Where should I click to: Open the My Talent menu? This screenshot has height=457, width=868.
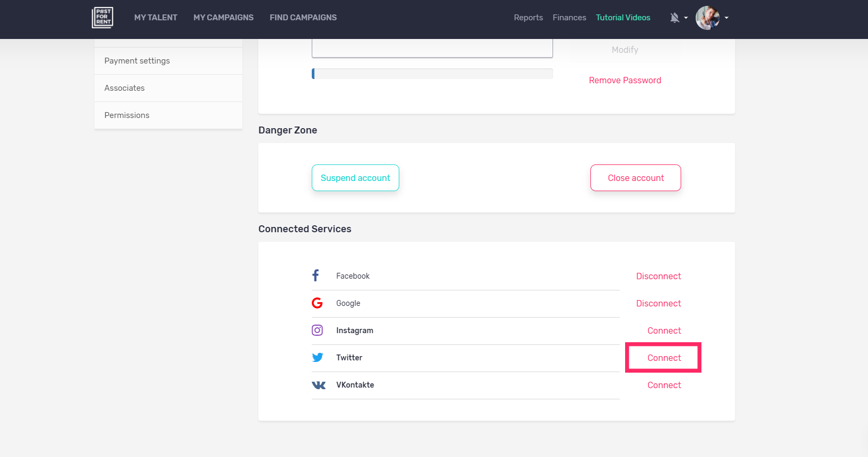tap(156, 18)
